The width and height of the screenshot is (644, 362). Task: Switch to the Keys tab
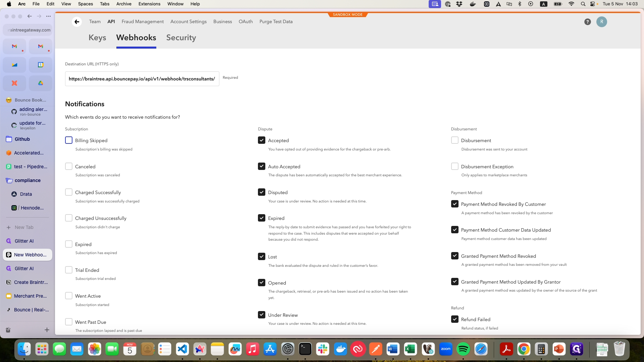point(97,38)
